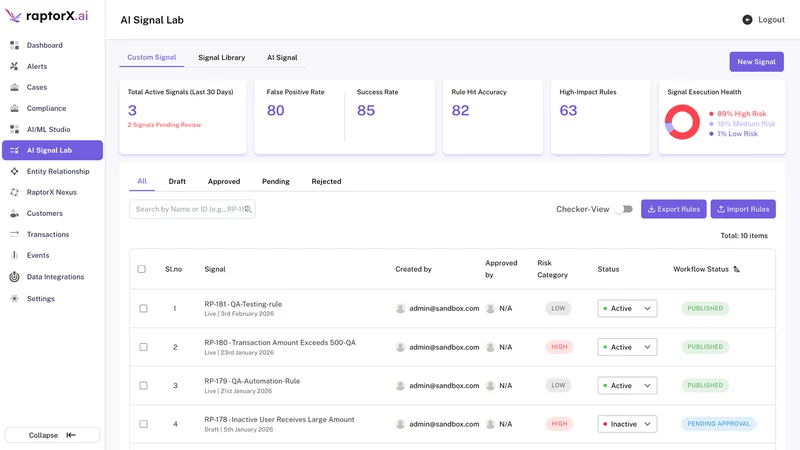Screen dimensions: 800x450
Task: Open Status dropdown for RP-181 QA-Testing-rule
Action: [627, 308]
